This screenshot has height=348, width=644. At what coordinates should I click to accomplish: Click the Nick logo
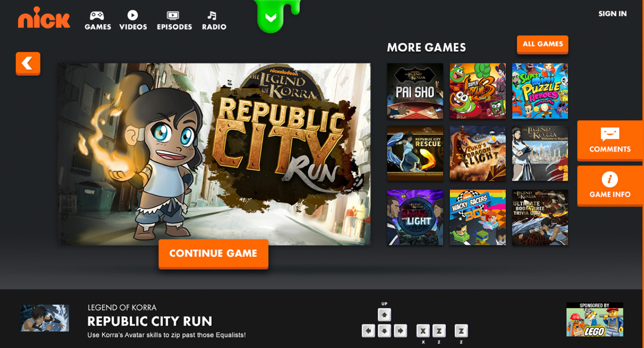coord(44,18)
